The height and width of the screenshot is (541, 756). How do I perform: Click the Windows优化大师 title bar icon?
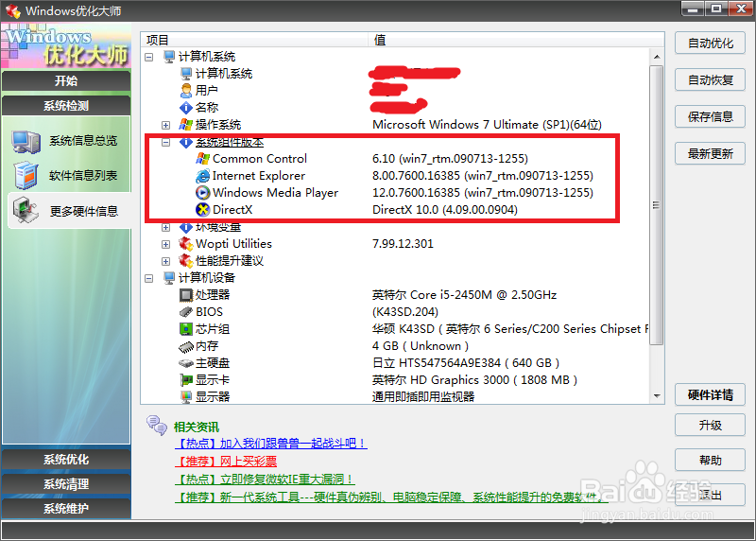(13, 11)
